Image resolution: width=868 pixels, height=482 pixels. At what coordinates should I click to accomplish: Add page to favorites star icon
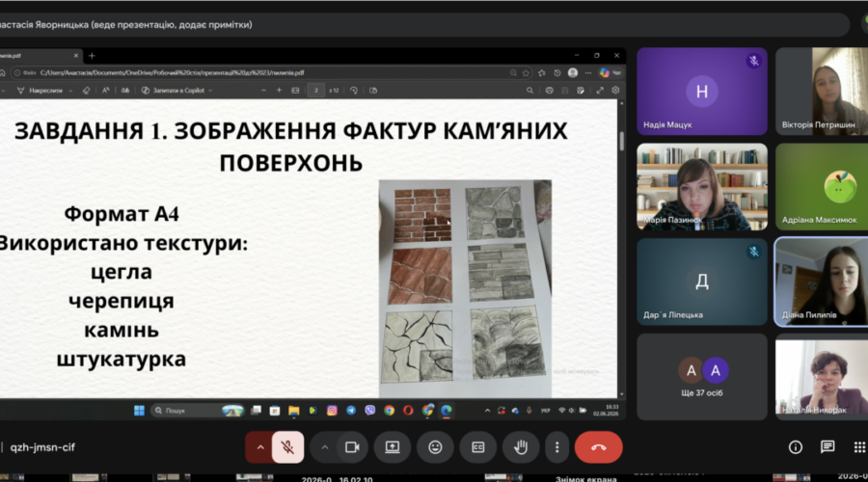coord(526,72)
